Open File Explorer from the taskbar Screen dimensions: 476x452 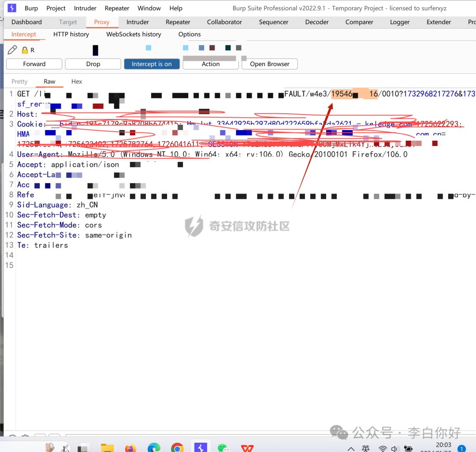(107, 448)
